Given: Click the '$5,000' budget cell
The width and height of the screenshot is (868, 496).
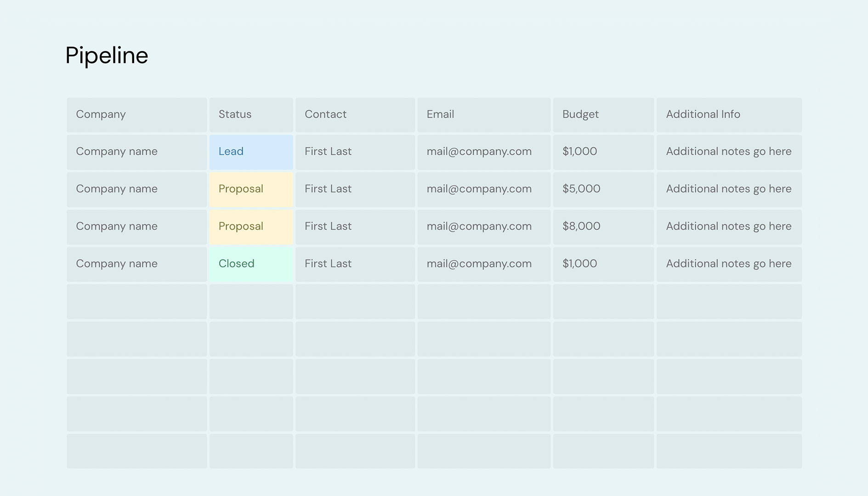Looking at the screenshot, I should tap(581, 189).
